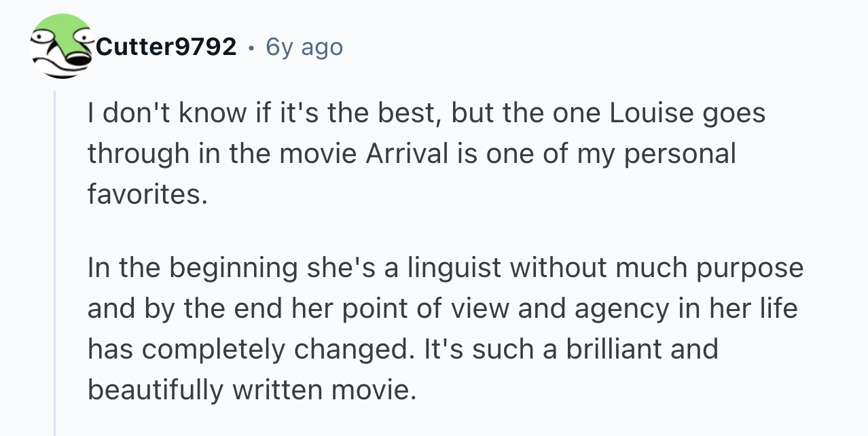Click the phrase 'beautifully written movie.'
The image size is (868, 436).
pos(251,390)
